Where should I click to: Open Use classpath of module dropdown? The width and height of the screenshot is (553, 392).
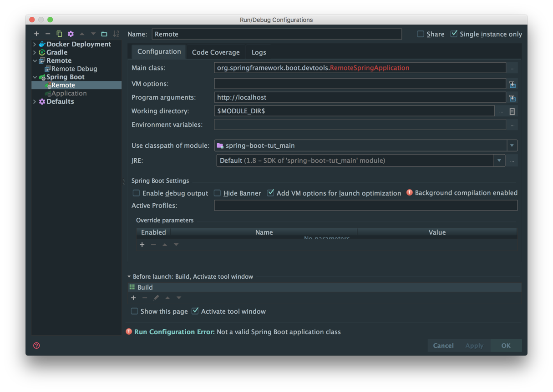[512, 146]
